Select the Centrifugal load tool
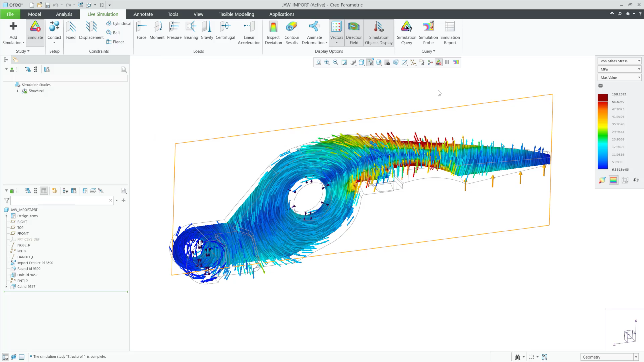644x362 pixels. pyautogui.click(x=225, y=31)
